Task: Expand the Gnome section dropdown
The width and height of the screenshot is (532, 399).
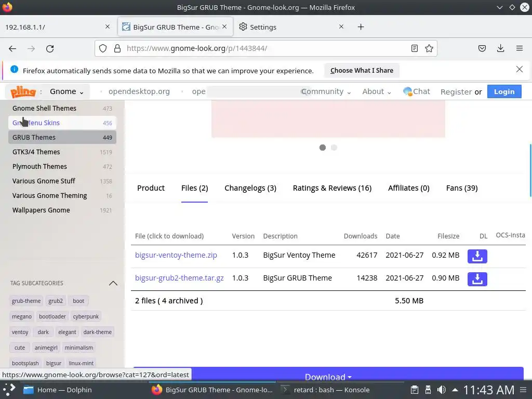Action: click(x=66, y=91)
